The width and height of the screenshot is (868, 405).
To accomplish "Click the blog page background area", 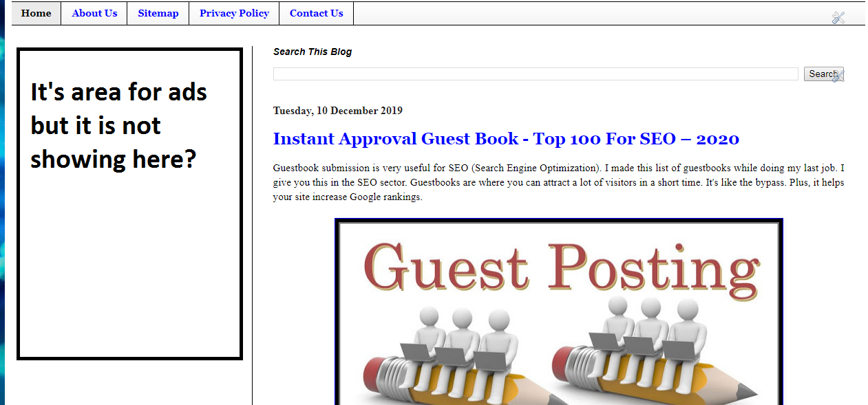I will pos(847,275).
